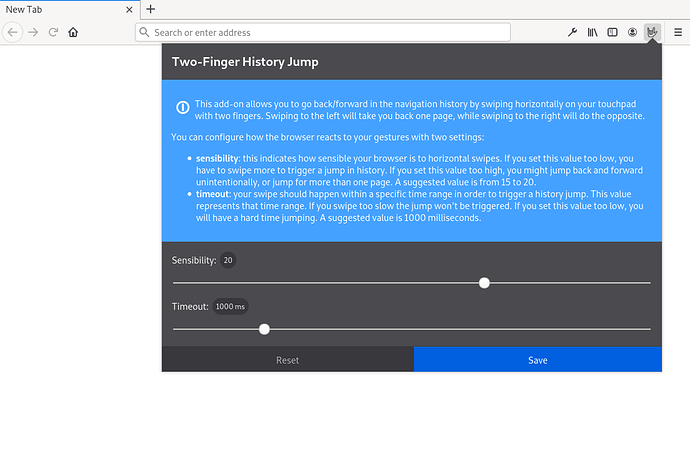Click the bold word sensibility in description
The image size is (690, 453).
217,158
